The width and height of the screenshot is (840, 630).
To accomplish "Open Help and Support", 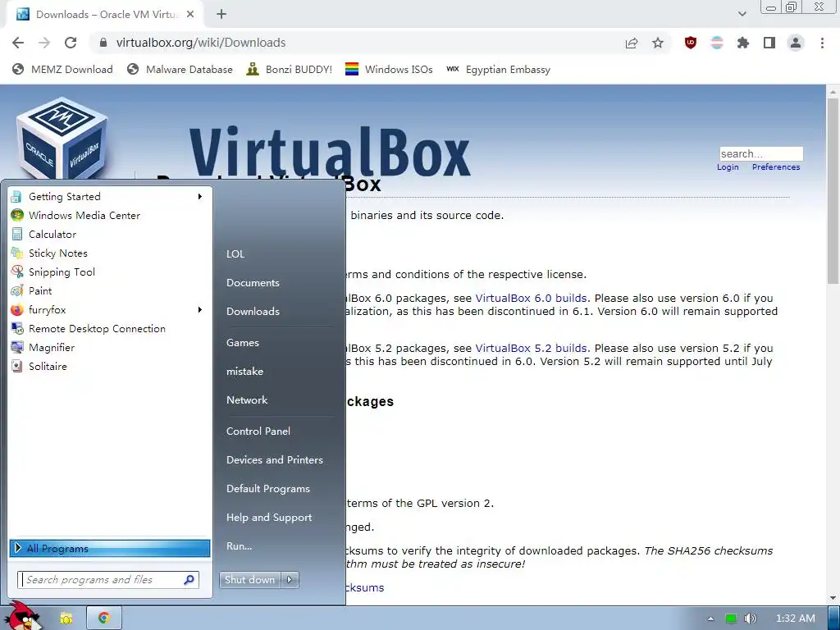I will pyautogui.click(x=269, y=518).
